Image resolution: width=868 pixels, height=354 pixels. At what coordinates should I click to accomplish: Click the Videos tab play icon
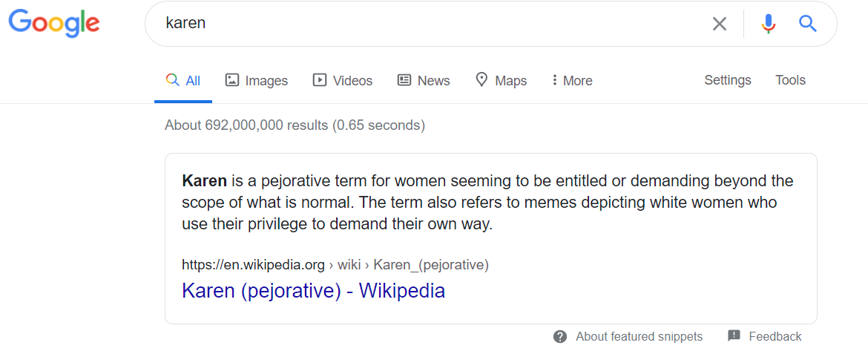[320, 80]
